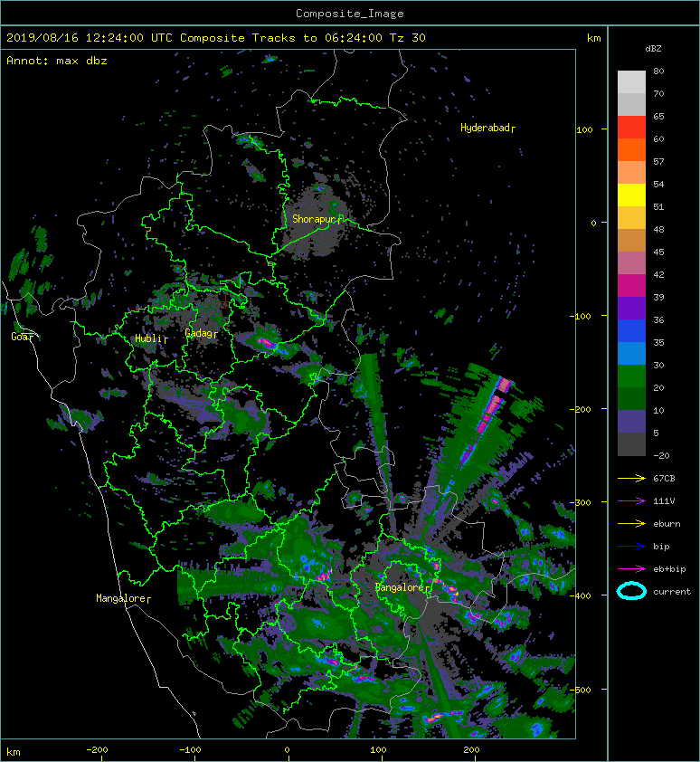700x762 pixels.
Task: Click the Bangalore city label
Action: pyautogui.click(x=401, y=587)
